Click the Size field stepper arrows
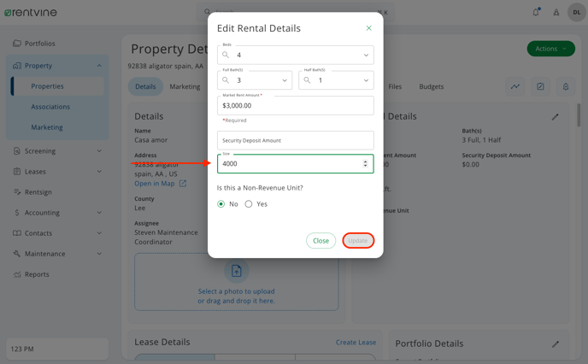The width and height of the screenshot is (588, 364). 365,163
